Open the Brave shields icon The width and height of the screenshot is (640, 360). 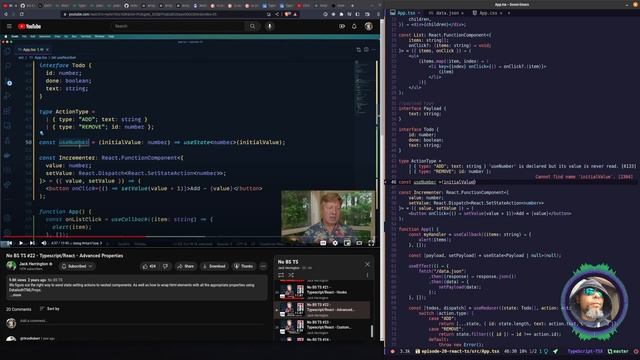[287, 14]
